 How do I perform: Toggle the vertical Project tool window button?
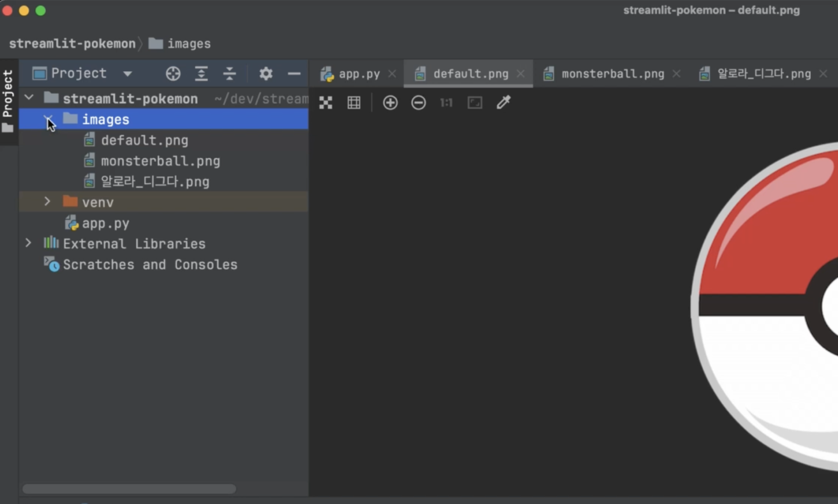8,102
